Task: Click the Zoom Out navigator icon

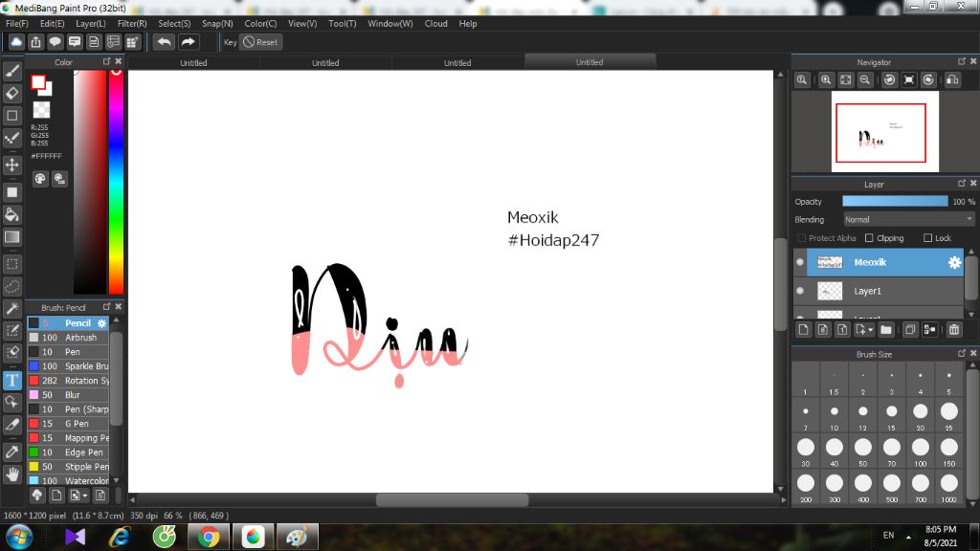Action: coord(865,80)
